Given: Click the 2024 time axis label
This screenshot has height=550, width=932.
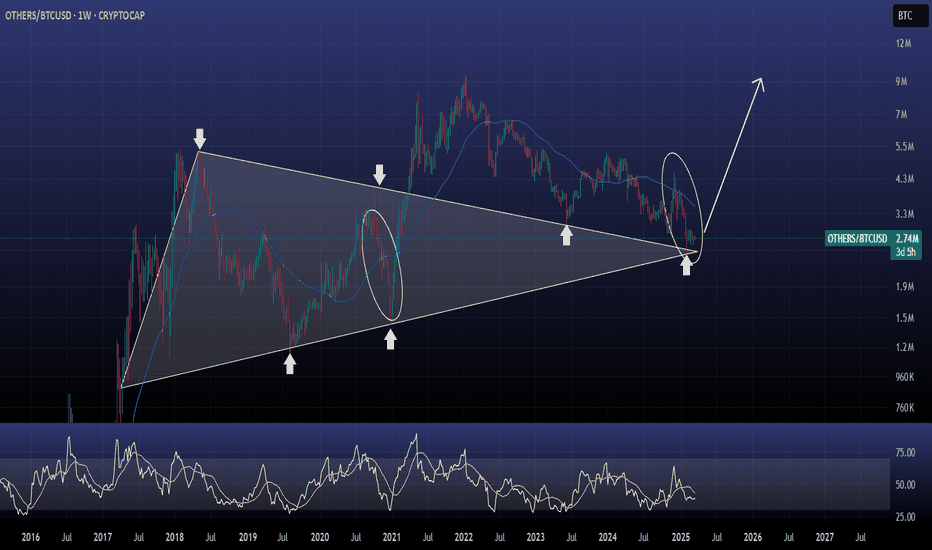Looking at the screenshot, I should click(607, 538).
